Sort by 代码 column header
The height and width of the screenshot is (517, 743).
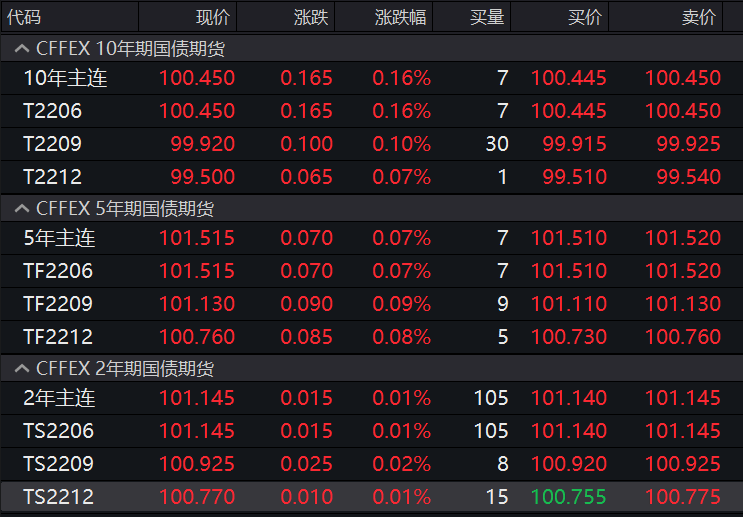(x=25, y=17)
